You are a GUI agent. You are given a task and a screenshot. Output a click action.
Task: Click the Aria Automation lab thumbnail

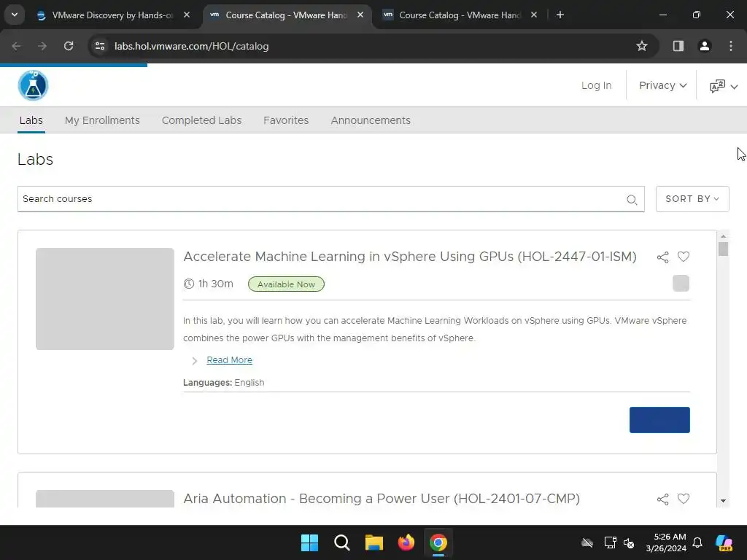pos(105,499)
